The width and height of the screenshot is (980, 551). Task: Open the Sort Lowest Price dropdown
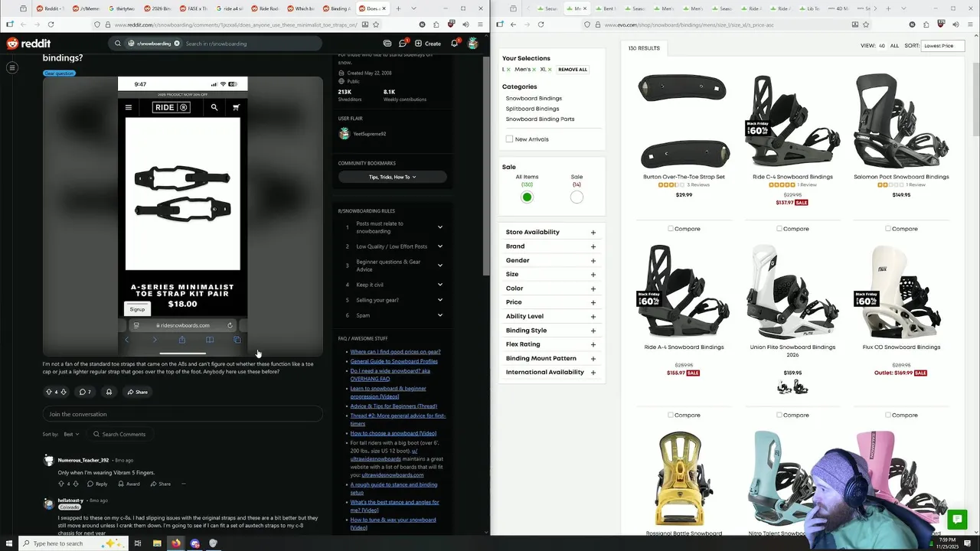point(942,46)
